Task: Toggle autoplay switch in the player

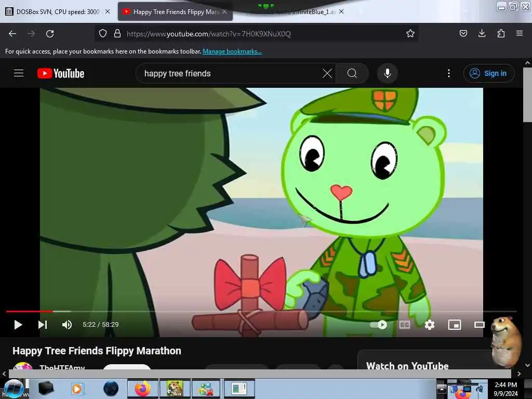Action: click(379, 325)
